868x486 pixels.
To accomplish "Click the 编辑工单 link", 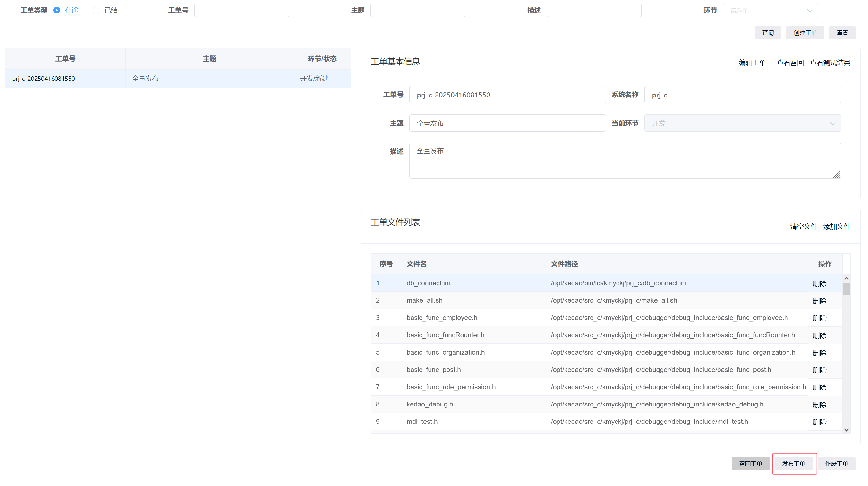I will [x=752, y=63].
